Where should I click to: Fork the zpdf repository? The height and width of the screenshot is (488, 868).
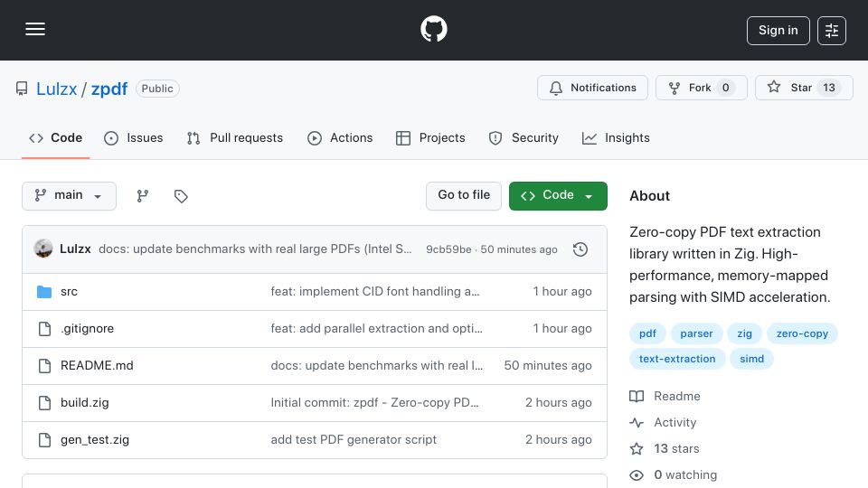click(x=702, y=88)
